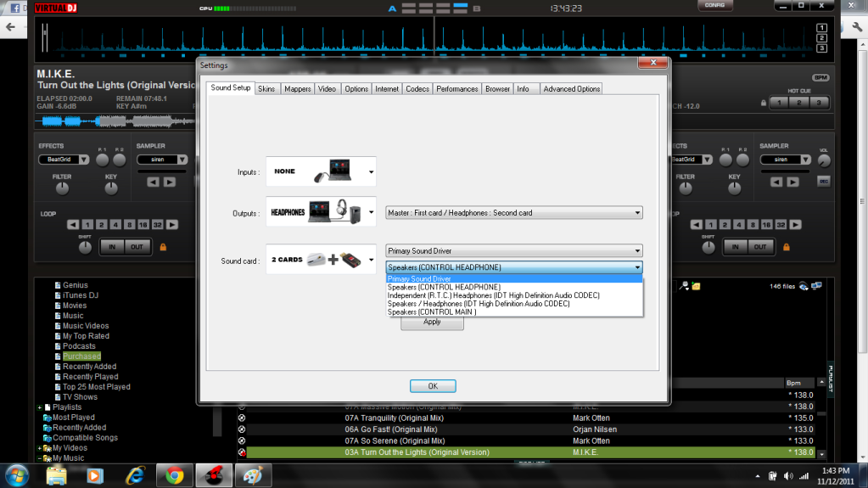
Task: Switch to the Skins tab
Action: (266, 88)
